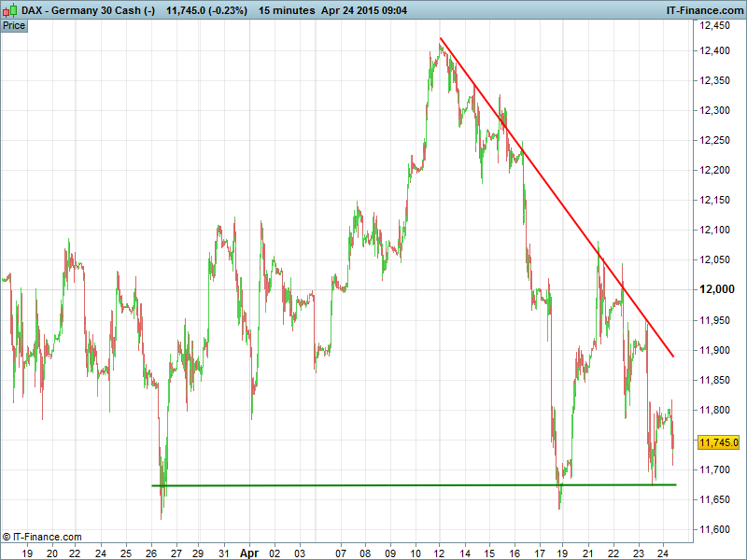747x560 pixels.
Task: Click the bold 12,000 price axis label
Action: point(719,290)
